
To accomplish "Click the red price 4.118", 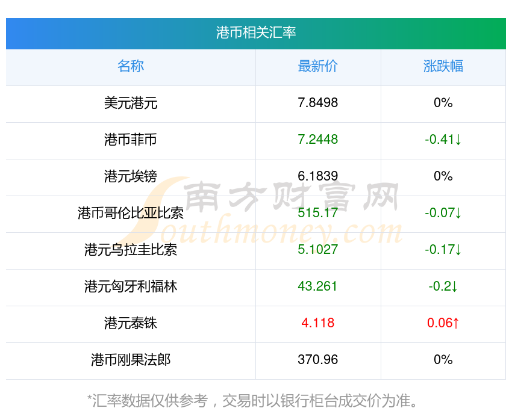I will coord(317,323).
